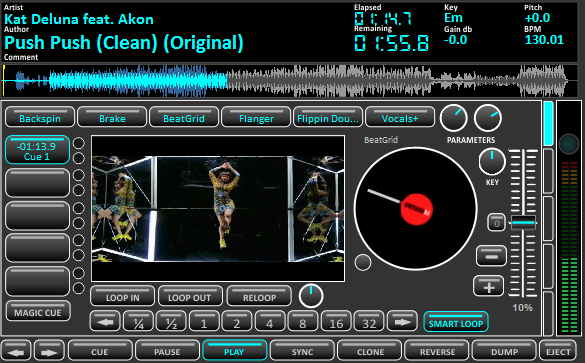Viewport: 585px width, 363px height.
Task: Click the pitch plus button
Action: (488, 287)
